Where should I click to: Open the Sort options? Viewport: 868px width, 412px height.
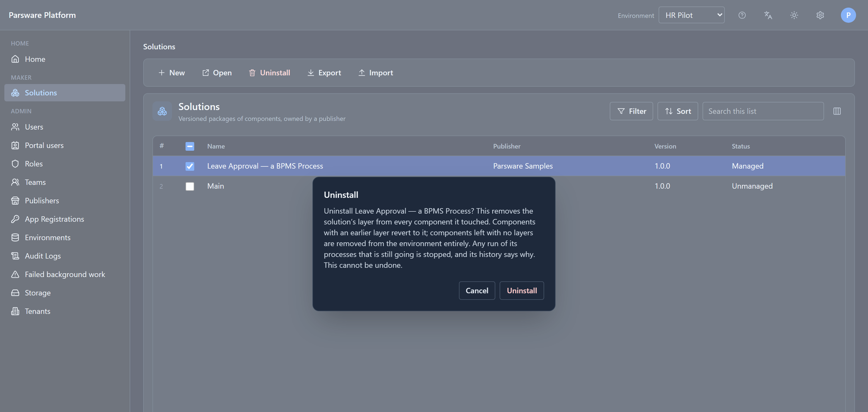pyautogui.click(x=678, y=111)
